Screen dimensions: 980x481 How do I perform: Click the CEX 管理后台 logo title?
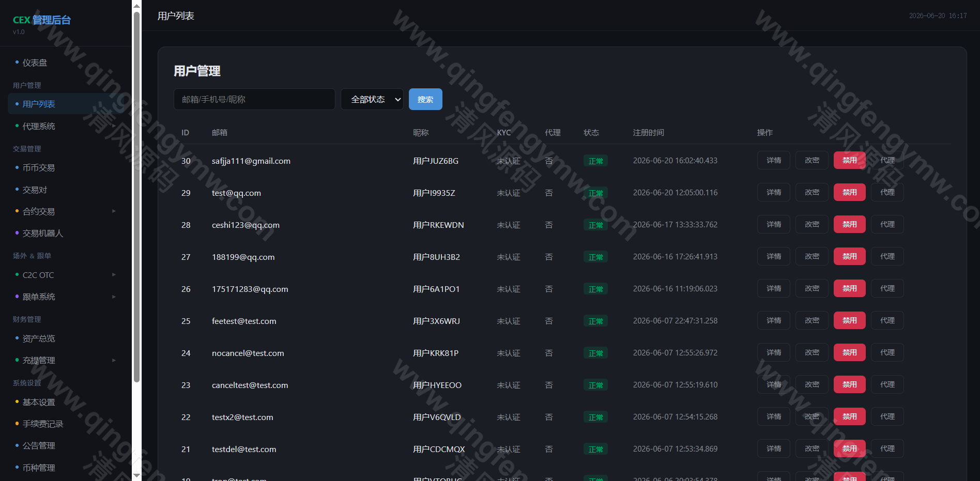[42, 20]
